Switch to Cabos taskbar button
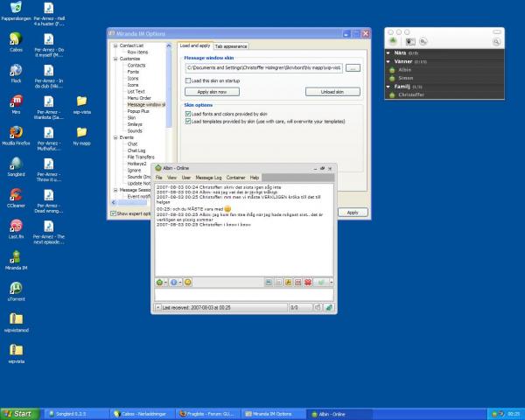 pos(143,414)
